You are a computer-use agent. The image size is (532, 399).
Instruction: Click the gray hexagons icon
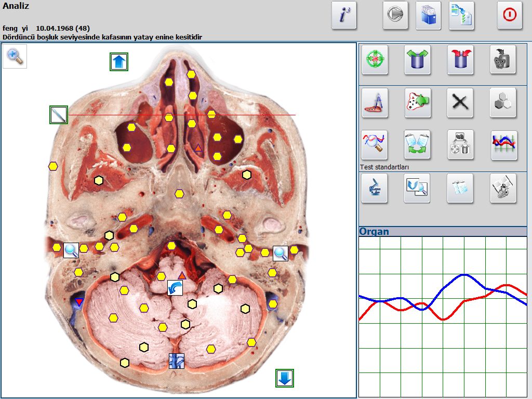tap(504, 102)
